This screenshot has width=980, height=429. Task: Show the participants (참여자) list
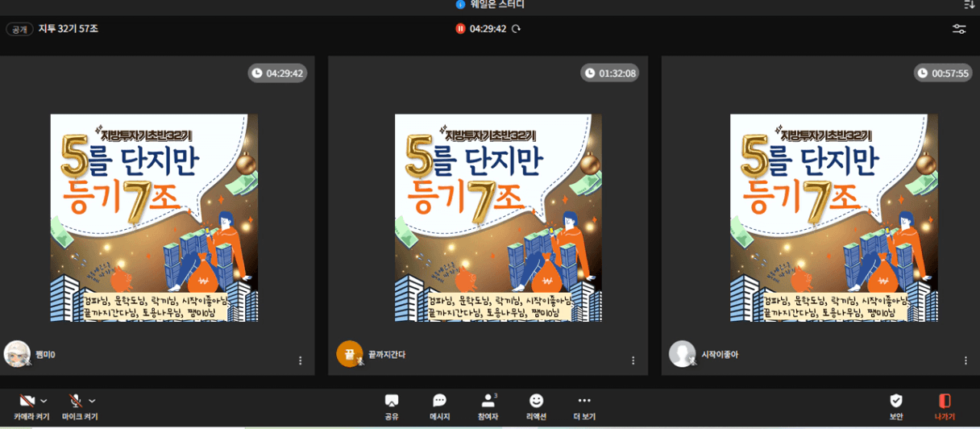[488, 406]
